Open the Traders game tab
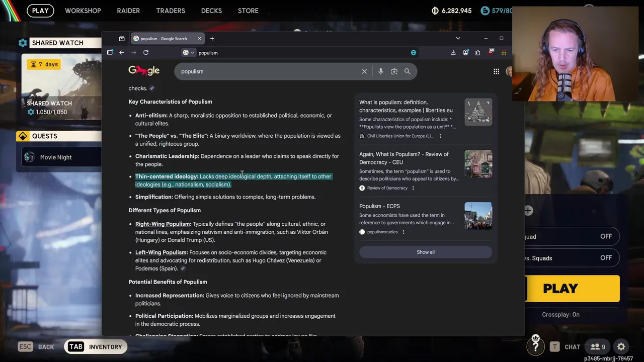The height and width of the screenshot is (362, 644). (171, 11)
